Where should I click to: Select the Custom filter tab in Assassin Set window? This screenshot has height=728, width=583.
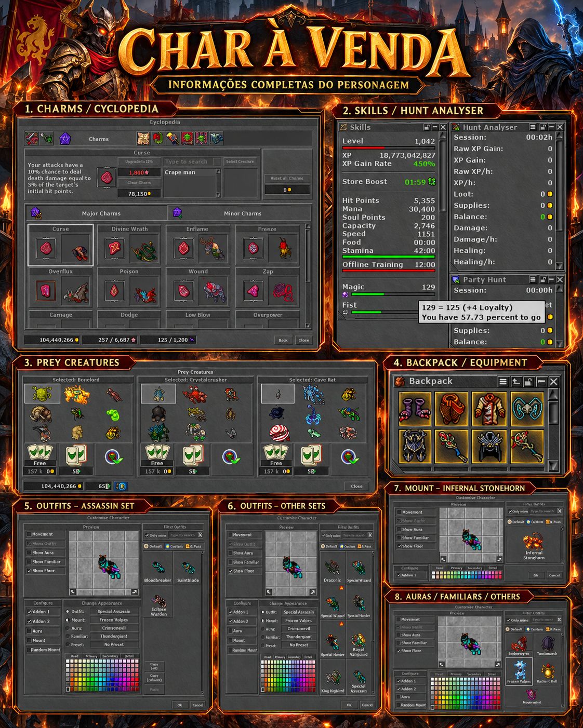[175, 546]
